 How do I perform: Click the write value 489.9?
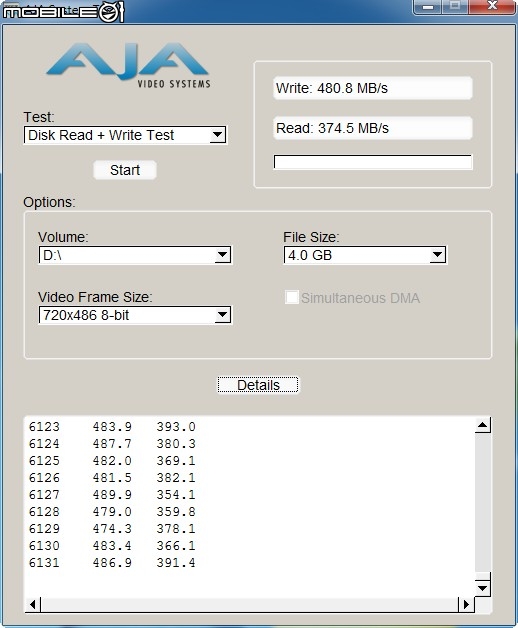[112, 495]
